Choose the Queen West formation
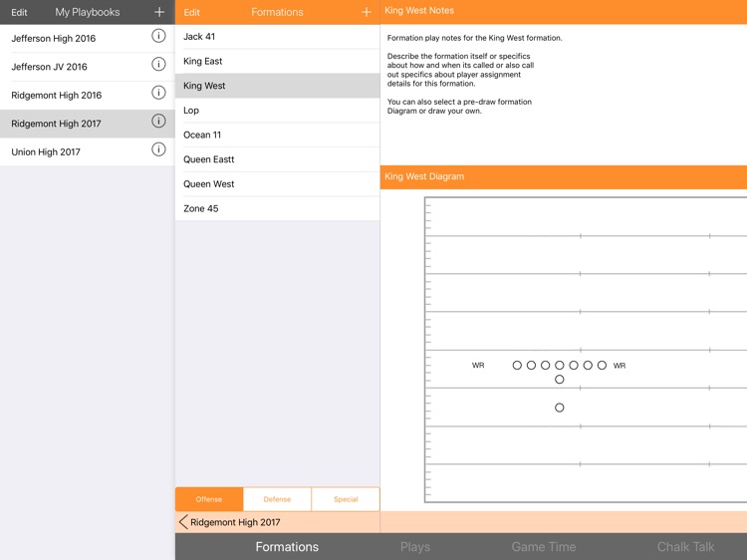The height and width of the screenshot is (560, 747). coord(277,184)
